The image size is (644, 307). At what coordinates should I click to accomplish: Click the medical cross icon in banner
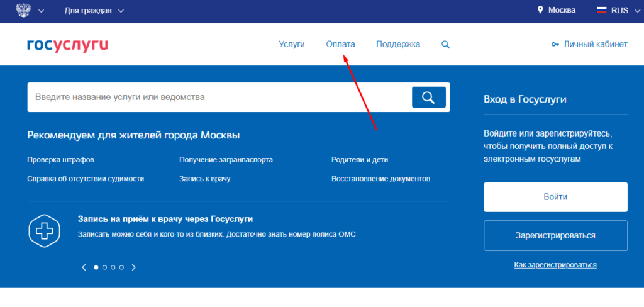(44, 232)
